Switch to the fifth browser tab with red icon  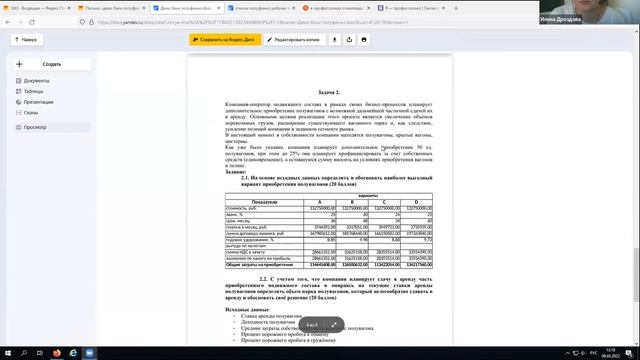tap(336, 8)
